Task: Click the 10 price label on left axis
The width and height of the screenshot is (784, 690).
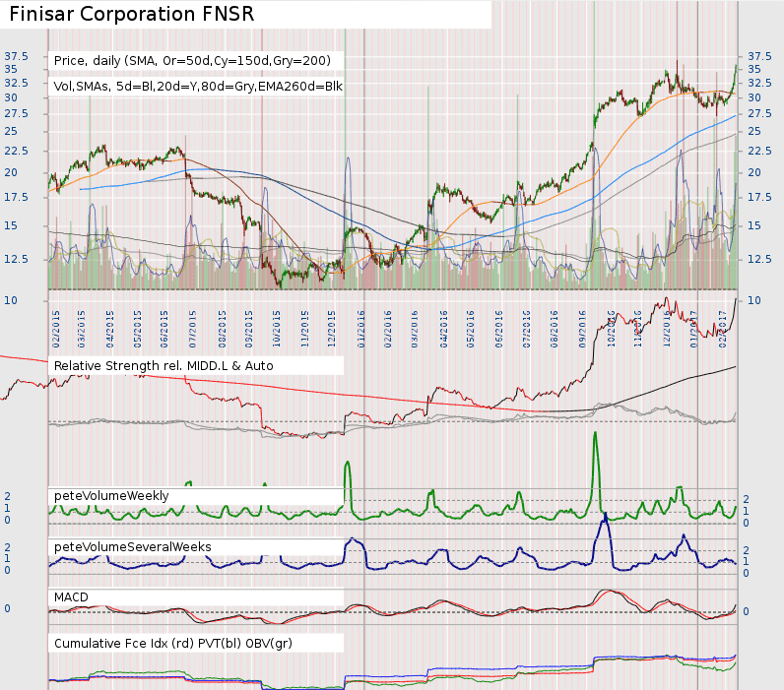Action: pos(11,301)
